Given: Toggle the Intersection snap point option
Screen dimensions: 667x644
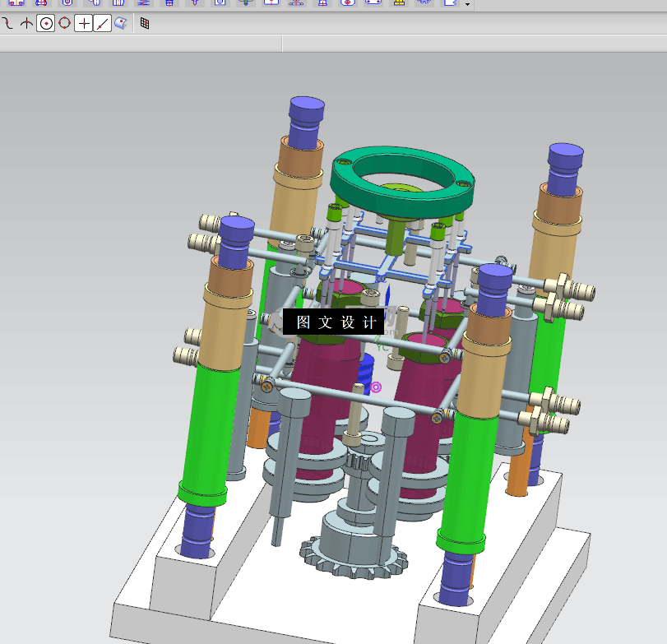Looking at the screenshot, I should [x=27, y=23].
